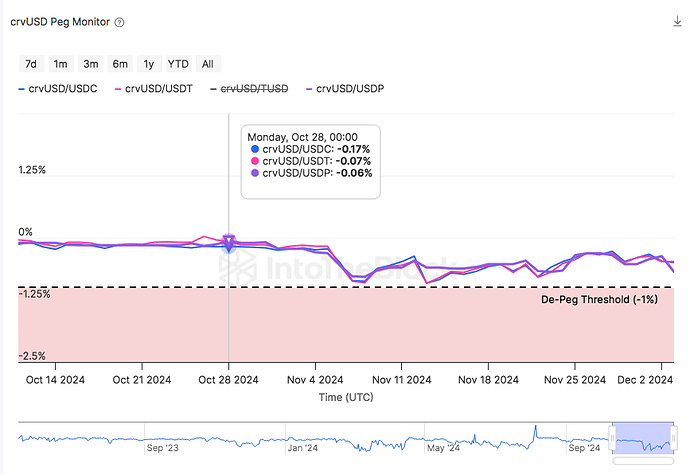The image size is (690, 475).
Task: Select the 7d time range
Action: [31, 64]
